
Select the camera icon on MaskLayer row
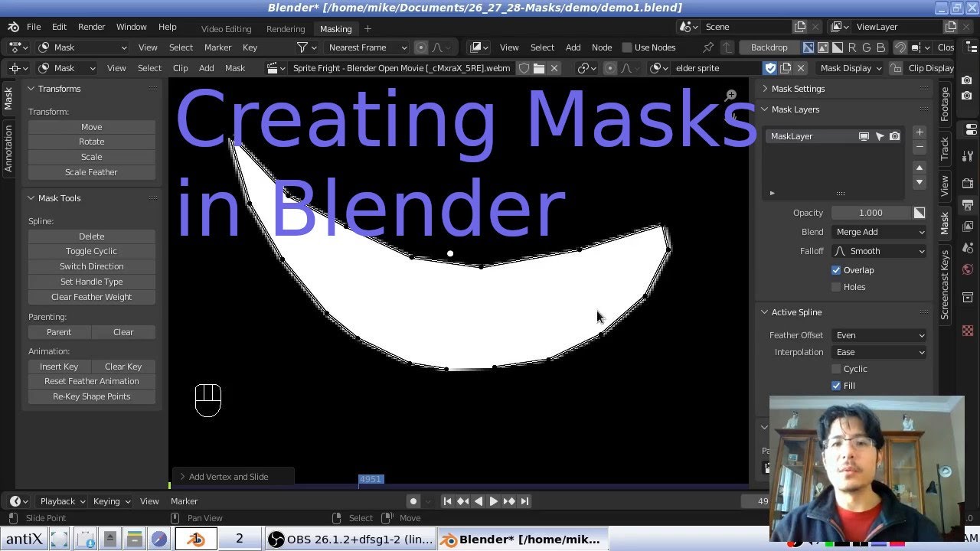(895, 135)
